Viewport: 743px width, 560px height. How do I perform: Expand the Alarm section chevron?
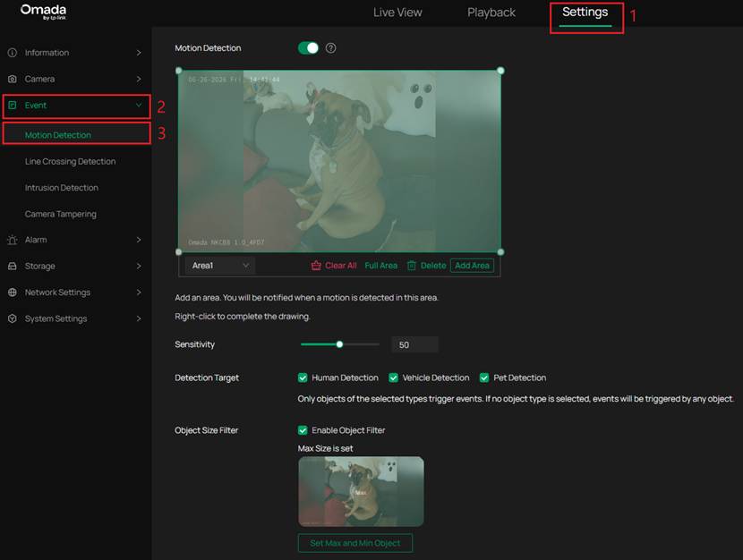coord(139,240)
